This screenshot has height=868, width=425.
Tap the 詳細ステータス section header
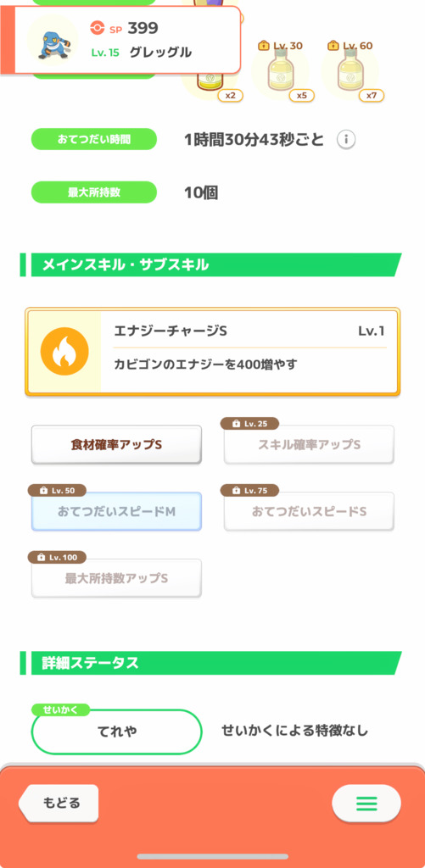pyautogui.click(x=210, y=663)
